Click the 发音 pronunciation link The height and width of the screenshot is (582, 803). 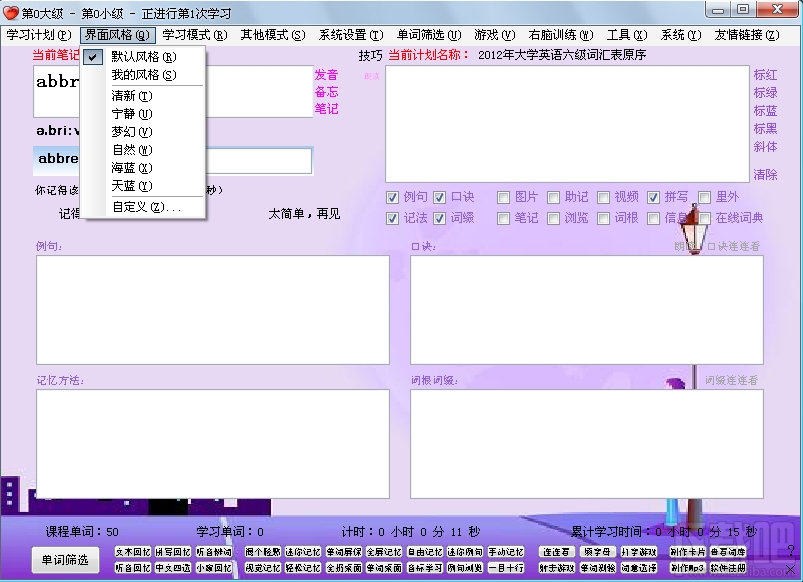pos(326,75)
